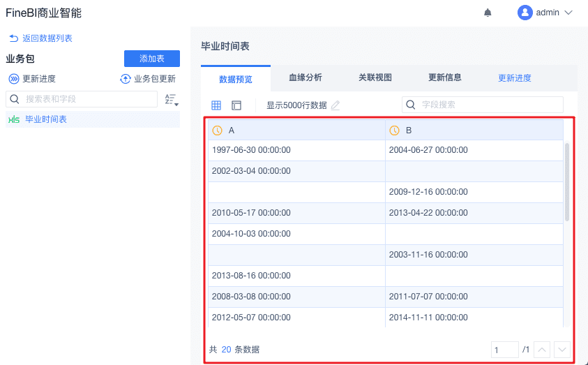Select the field layout view icon
This screenshot has height=365, width=588.
click(236, 105)
